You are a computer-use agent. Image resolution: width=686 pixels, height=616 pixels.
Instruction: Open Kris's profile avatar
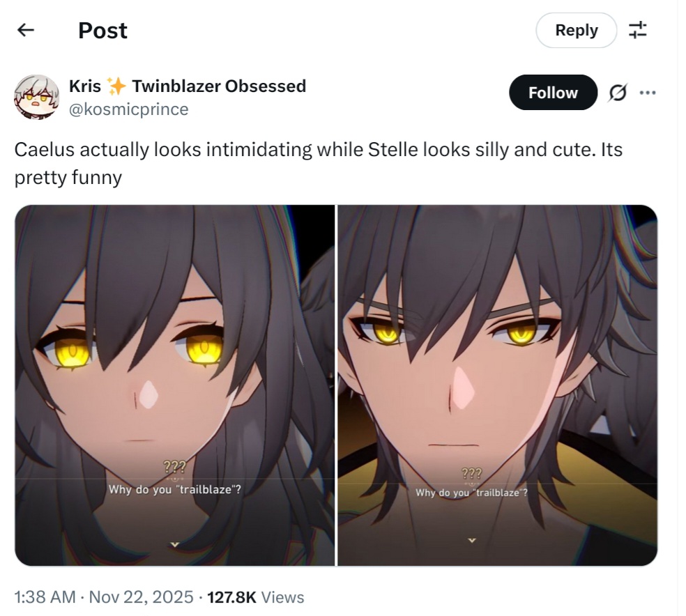click(37, 98)
